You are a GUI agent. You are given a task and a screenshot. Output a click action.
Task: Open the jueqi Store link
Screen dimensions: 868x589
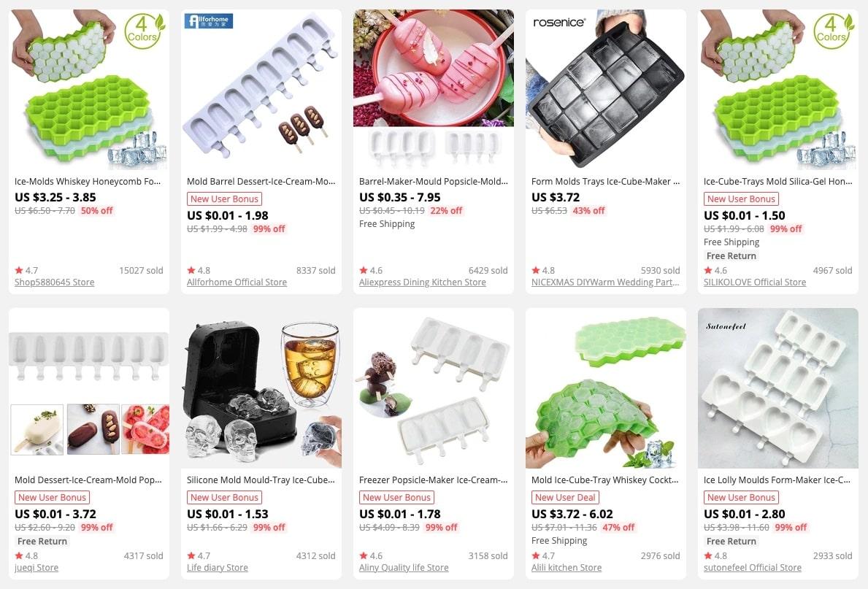tap(37, 568)
